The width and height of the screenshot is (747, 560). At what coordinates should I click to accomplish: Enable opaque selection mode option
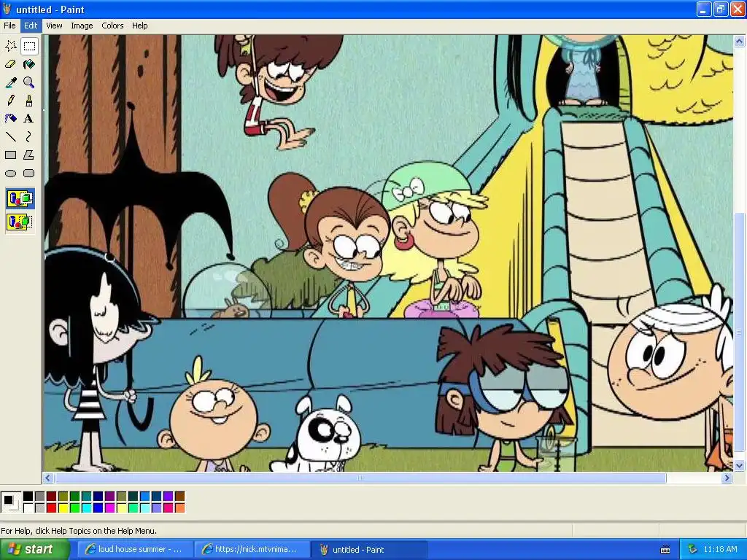(20, 198)
